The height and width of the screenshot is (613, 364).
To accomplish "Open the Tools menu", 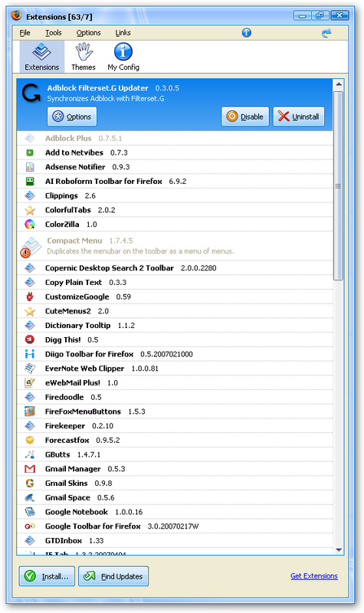I will [x=53, y=33].
